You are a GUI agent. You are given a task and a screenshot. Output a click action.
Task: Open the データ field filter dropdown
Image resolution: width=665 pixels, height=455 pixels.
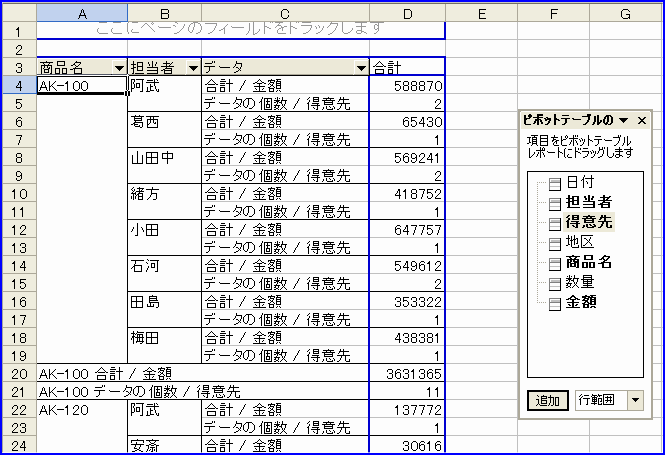coord(361,68)
